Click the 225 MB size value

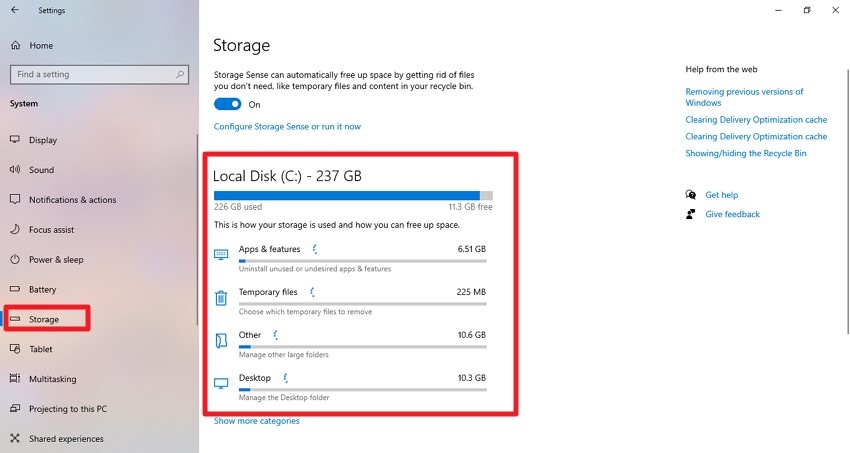471,292
